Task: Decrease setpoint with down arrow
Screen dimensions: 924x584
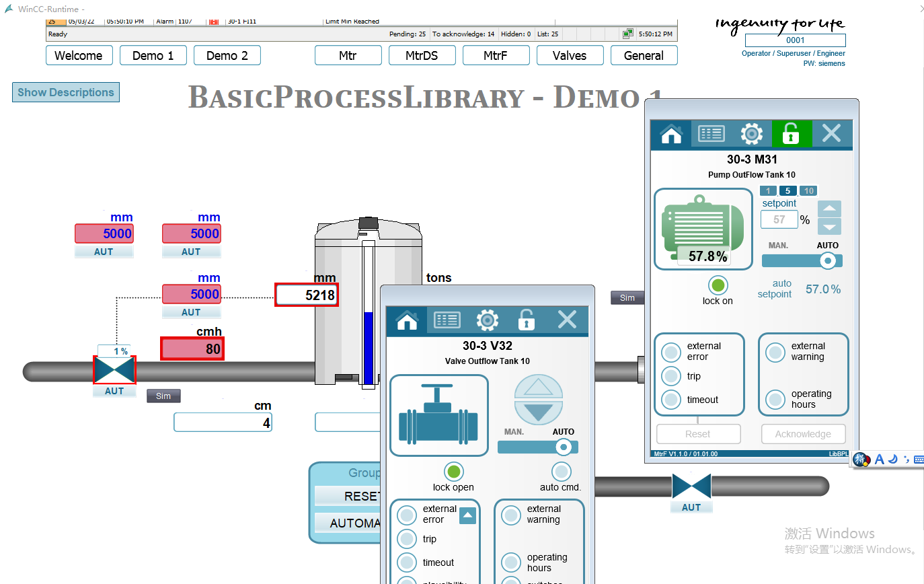Action: [829, 227]
